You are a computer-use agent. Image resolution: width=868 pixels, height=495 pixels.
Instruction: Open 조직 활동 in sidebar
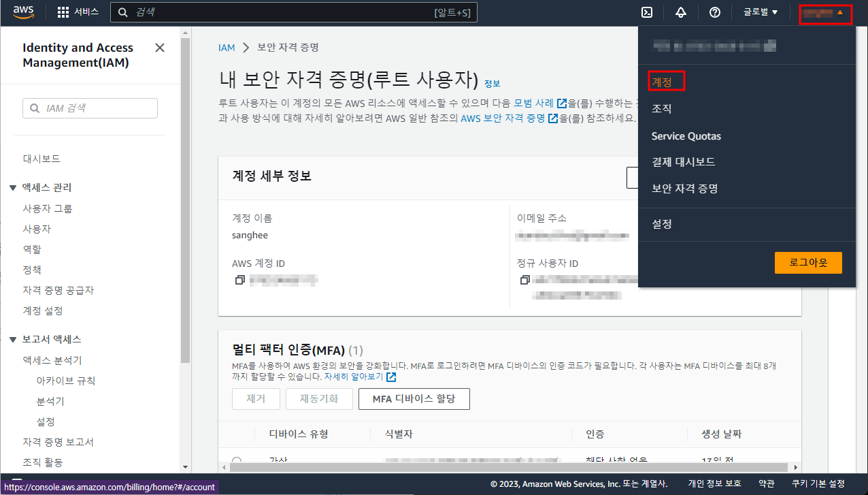(43, 462)
